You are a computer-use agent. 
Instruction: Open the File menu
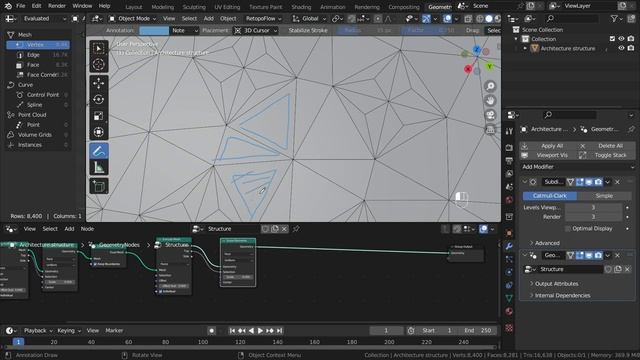(20, 6)
